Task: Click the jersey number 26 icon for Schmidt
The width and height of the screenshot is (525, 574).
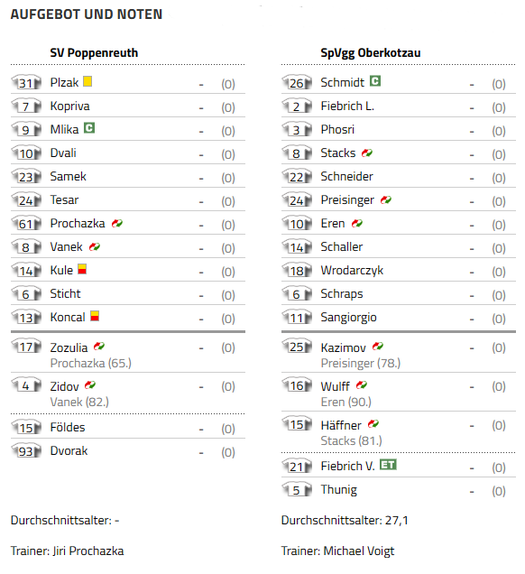Action: click(297, 83)
